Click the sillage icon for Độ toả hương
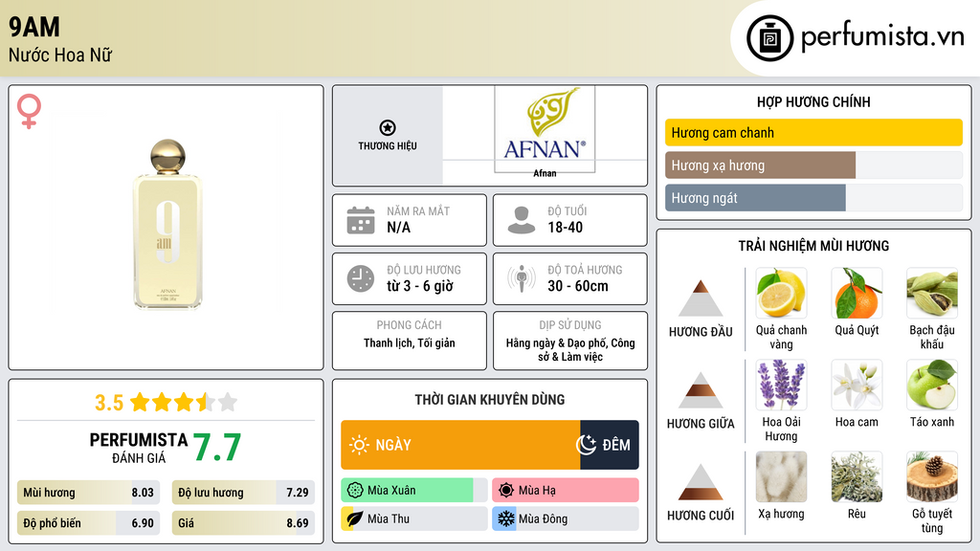 522,278
